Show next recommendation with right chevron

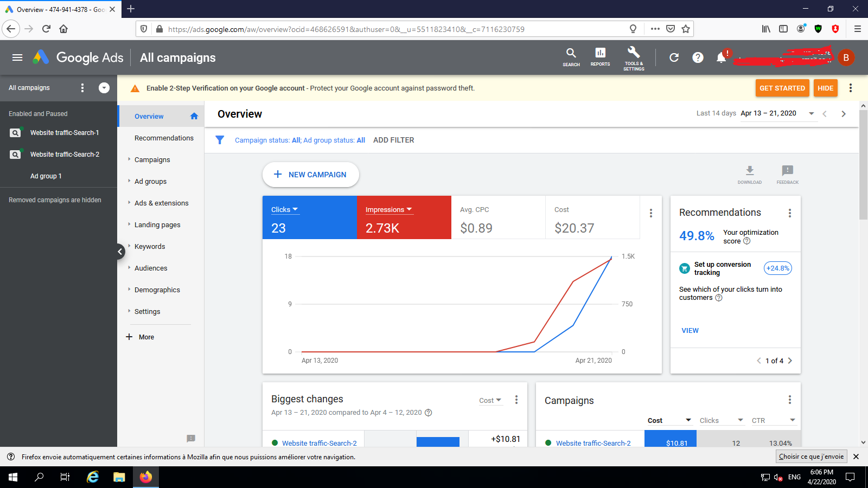(790, 361)
